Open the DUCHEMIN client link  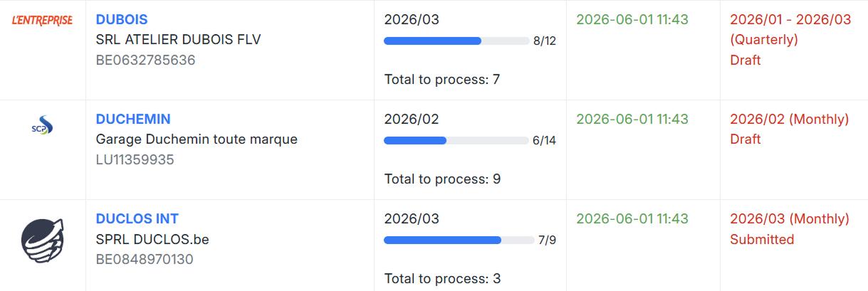tap(133, 119)
